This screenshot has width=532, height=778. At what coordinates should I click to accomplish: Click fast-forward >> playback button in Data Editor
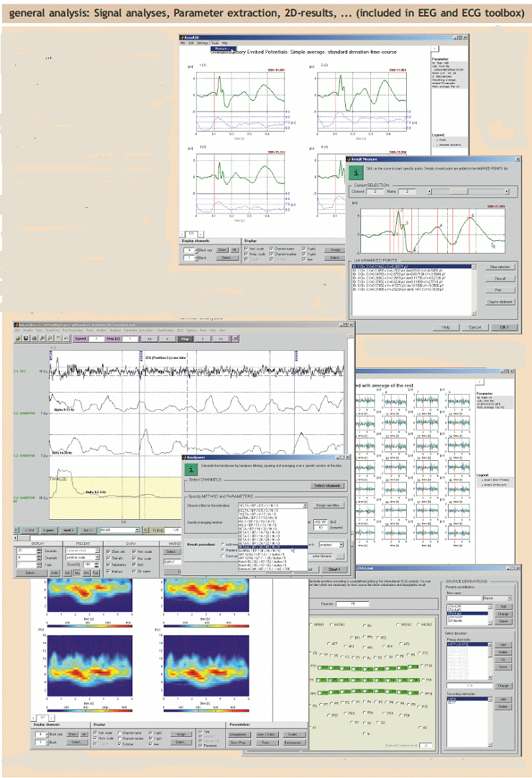(221, 339)
